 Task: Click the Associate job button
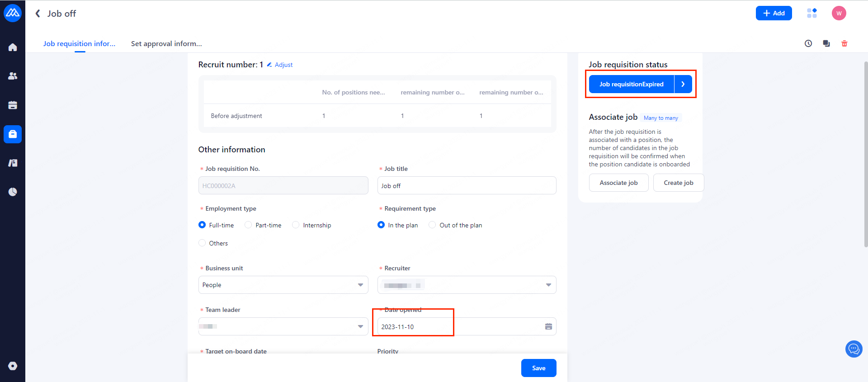point(618,183)
